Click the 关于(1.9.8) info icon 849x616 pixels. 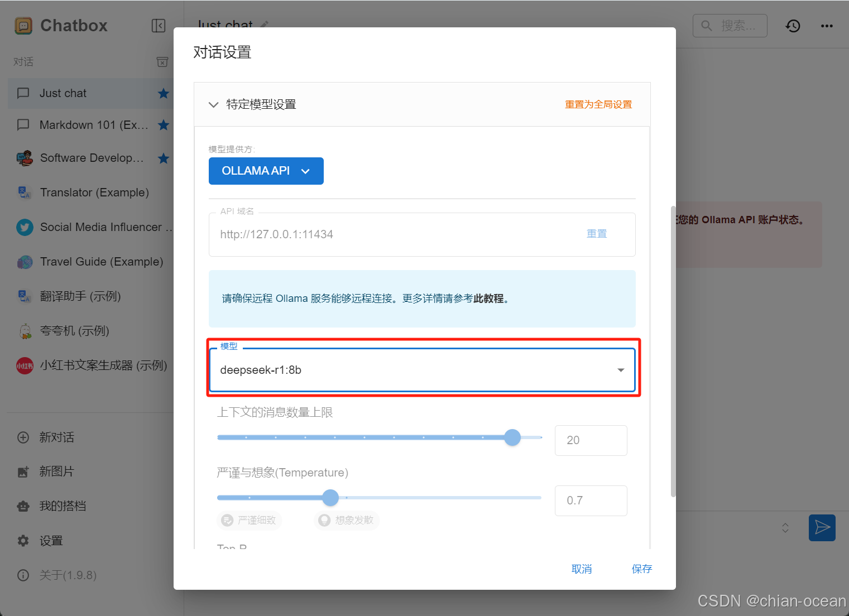tap(23, 575)
